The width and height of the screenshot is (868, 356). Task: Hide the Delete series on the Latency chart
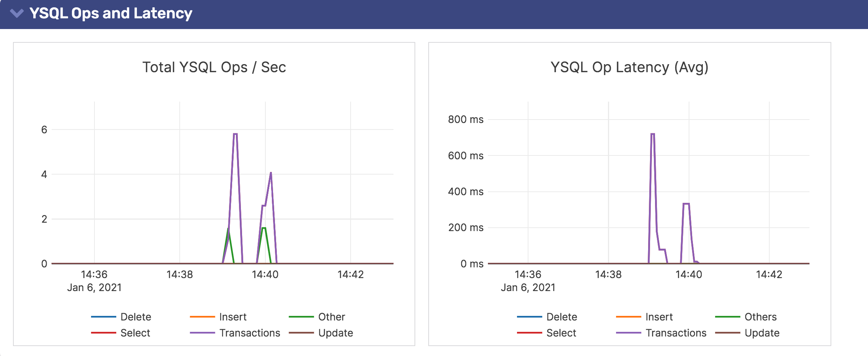[562, 317]
